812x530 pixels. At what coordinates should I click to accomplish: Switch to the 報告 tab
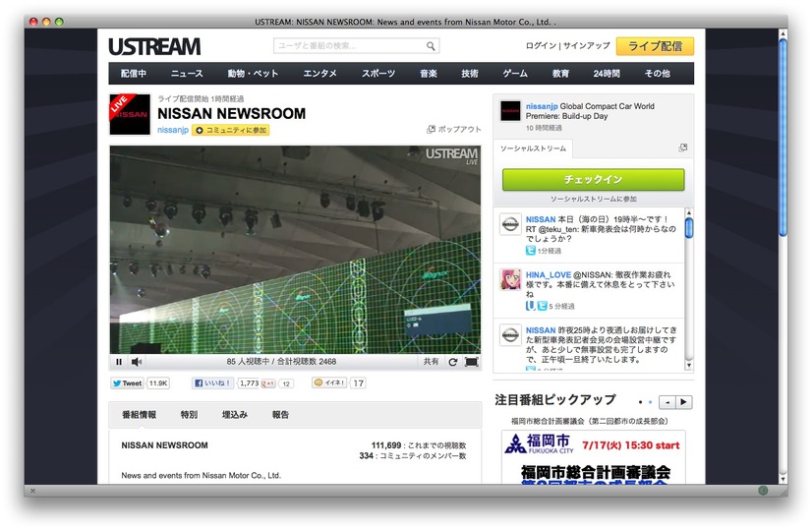click(x=280, y=415)
